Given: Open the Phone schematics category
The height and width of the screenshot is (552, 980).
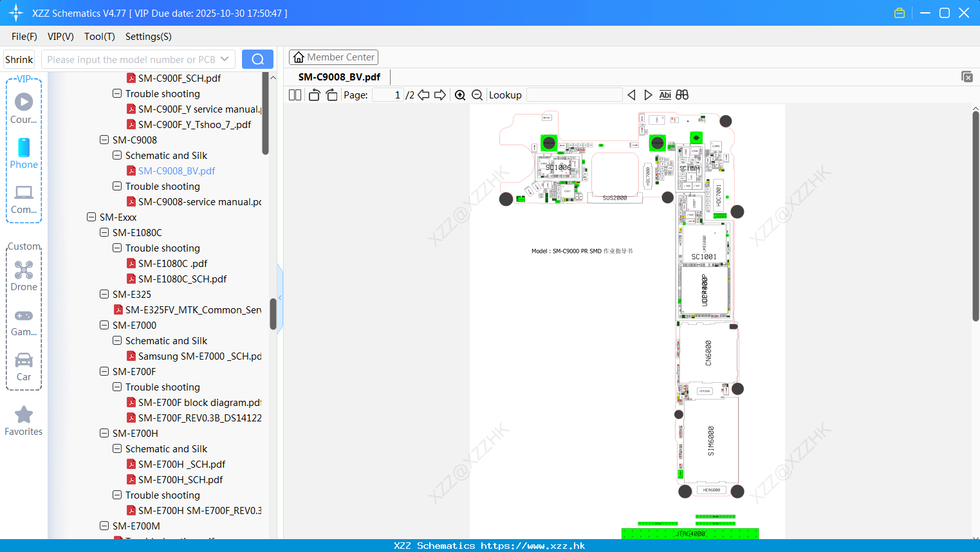Looking at the screenshot, I should click(24, 153).
